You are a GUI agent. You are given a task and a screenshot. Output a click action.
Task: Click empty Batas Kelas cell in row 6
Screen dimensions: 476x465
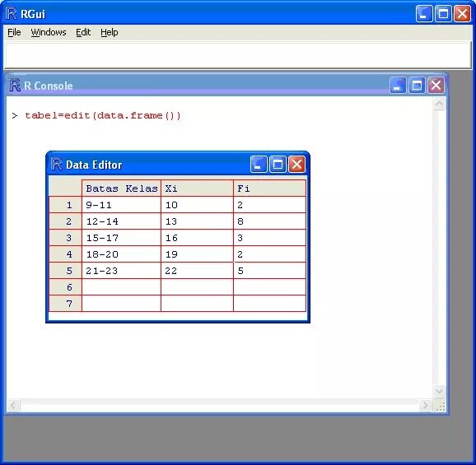(121, 287)
